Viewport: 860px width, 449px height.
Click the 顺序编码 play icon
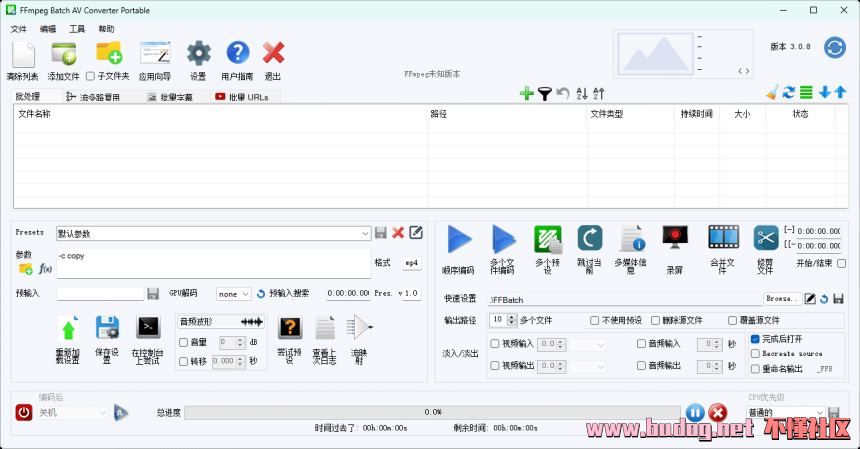(x=459, y=239)
